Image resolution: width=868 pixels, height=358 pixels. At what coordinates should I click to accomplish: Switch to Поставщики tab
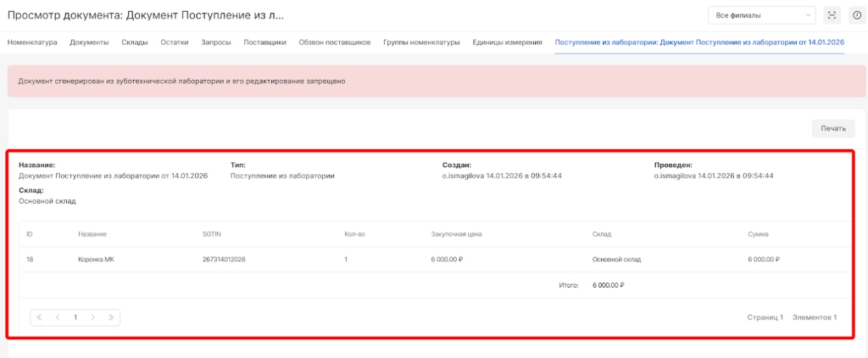pos(264,42)
